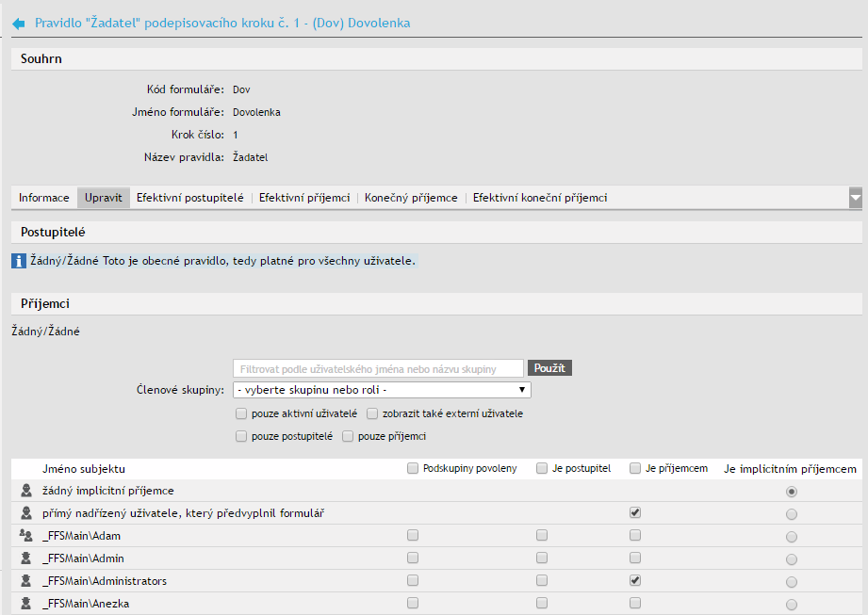Click the info icon under Postupitelé
The image size is (868, 615).
pos(18,260)
